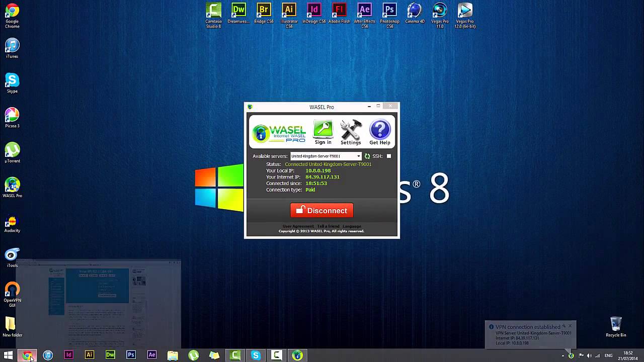Open Google Chrome desktop shortcut
This screenshot has width=644, height=362.
tap(12, 16)
